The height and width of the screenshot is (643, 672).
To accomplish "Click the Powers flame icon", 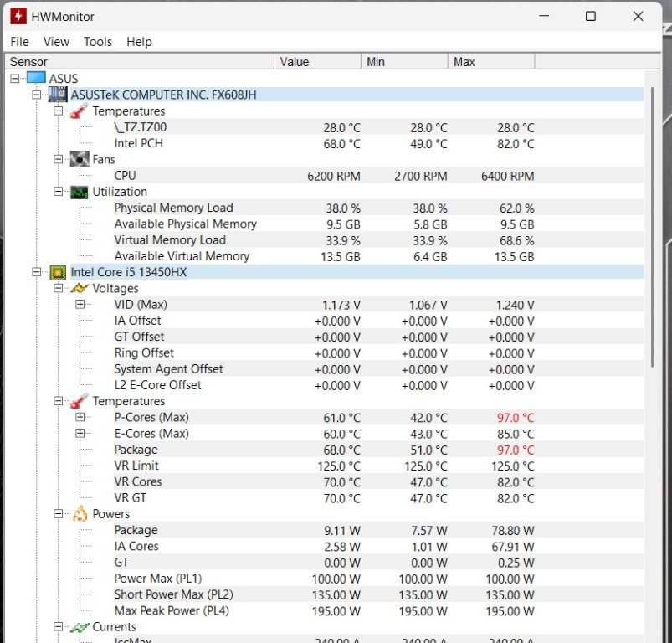I will pos(80,514).
